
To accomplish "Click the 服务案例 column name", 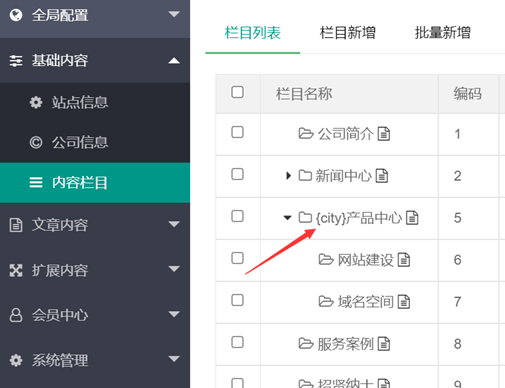I will (x=345, y=344).
